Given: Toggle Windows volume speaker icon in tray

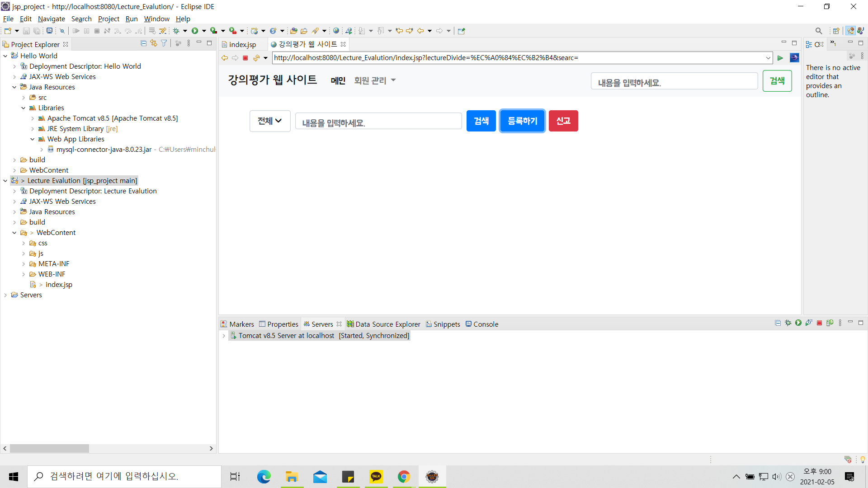Looking at the screenshot, I should [776, 477].
